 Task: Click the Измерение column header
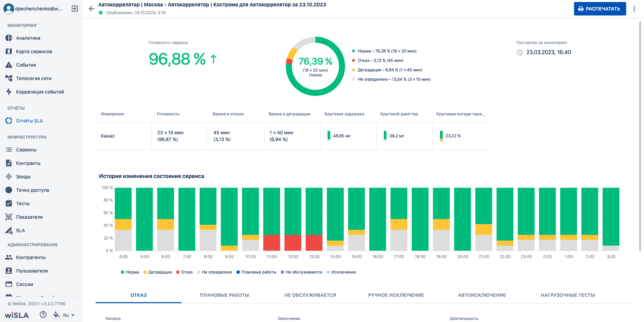[112, 114]
